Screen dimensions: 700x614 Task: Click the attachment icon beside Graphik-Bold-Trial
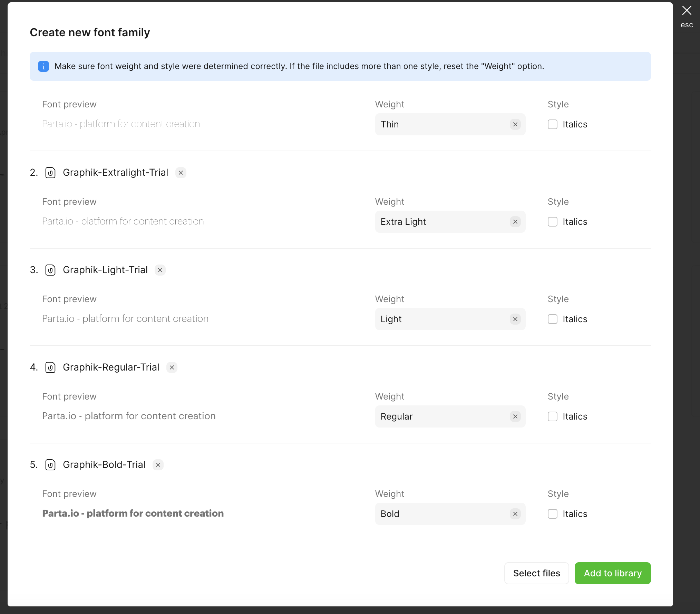click(x=50, y=465)
